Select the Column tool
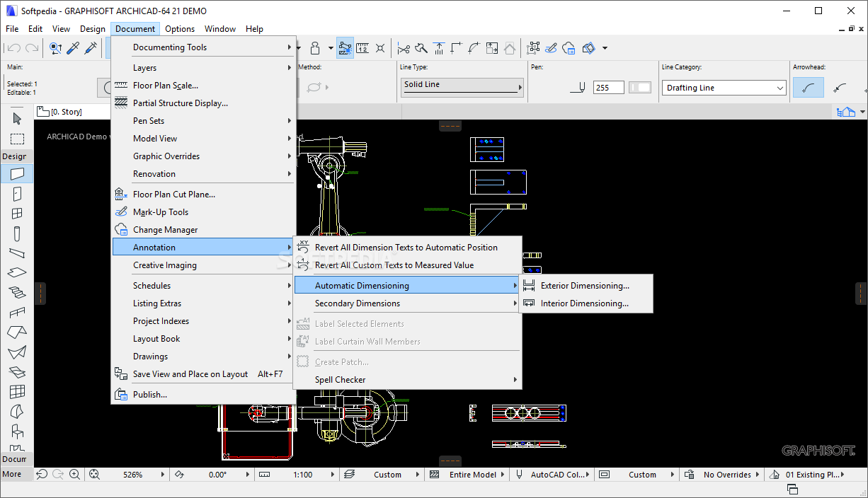 point(17,233)
